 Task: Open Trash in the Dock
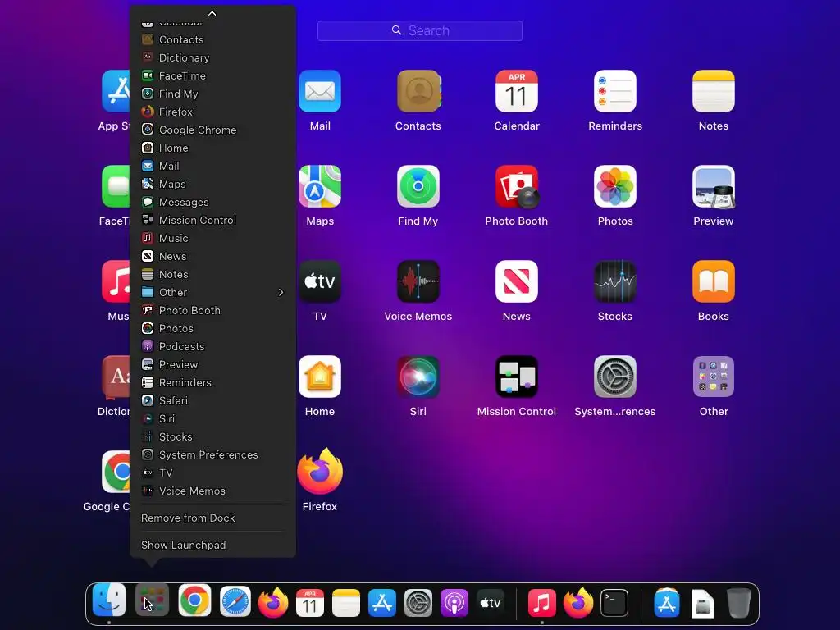(x=739, y=603)
